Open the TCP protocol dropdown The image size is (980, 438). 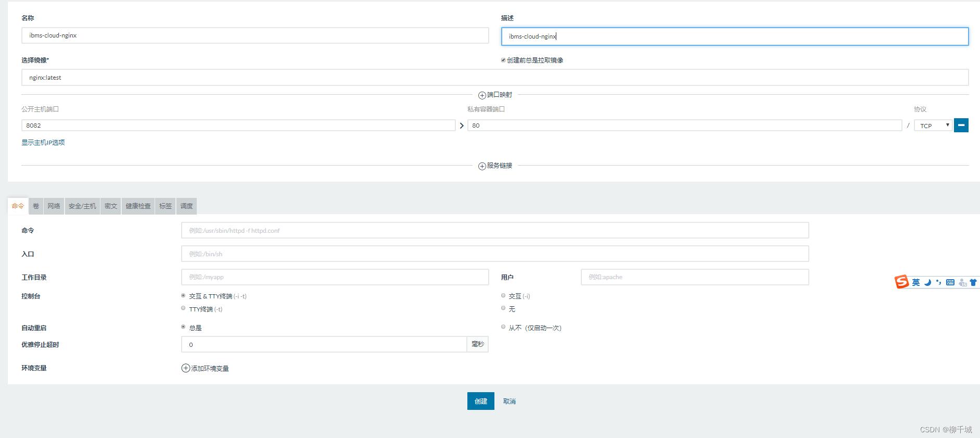coord(933,126)
